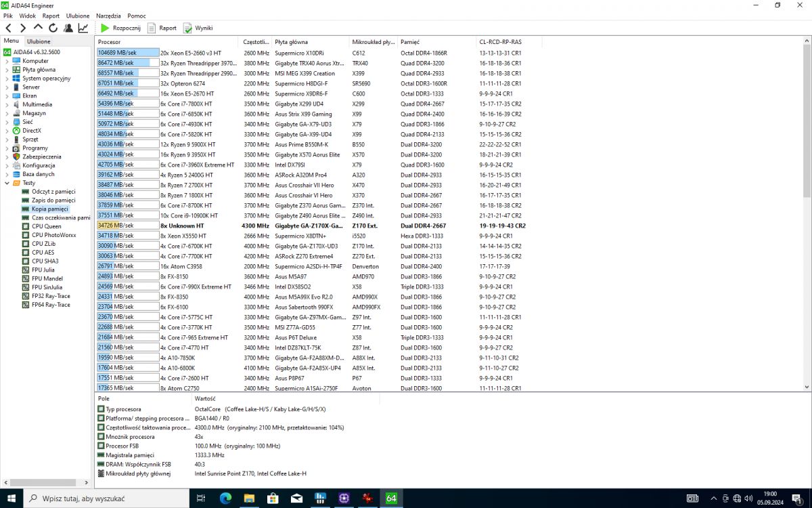Sort by the Procesor column header
This screenshot has width=812, height=508.
click(x=167, y=42)
